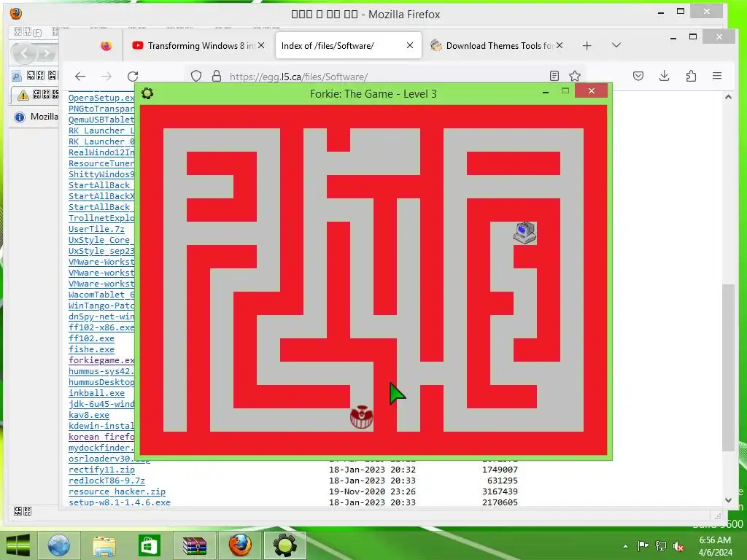Click the vertical scrollbar thumb
Image resolution: width=747 pixels, height=560 pixels.
(728, 367)
